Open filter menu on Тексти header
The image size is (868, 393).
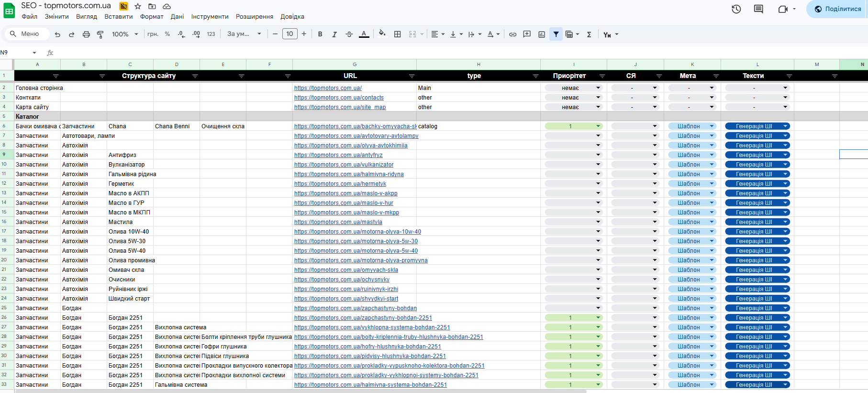(x=789, y=76)
